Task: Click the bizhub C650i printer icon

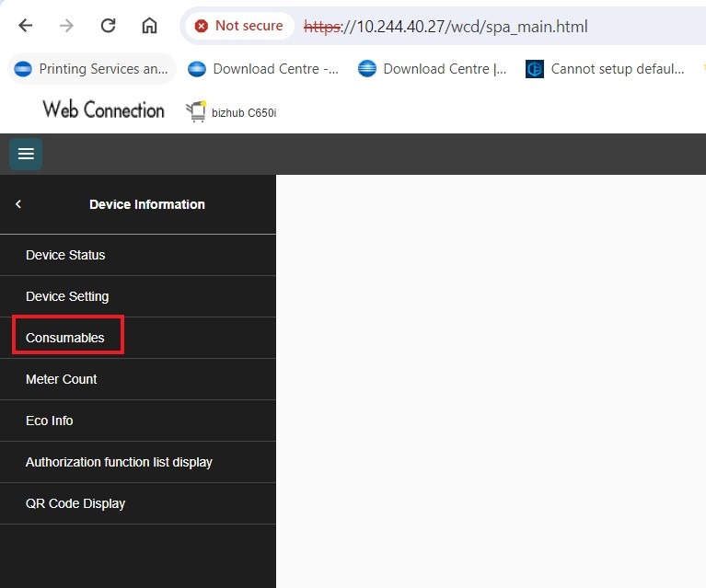Action: pyautogui.click(x=196, y=111)
